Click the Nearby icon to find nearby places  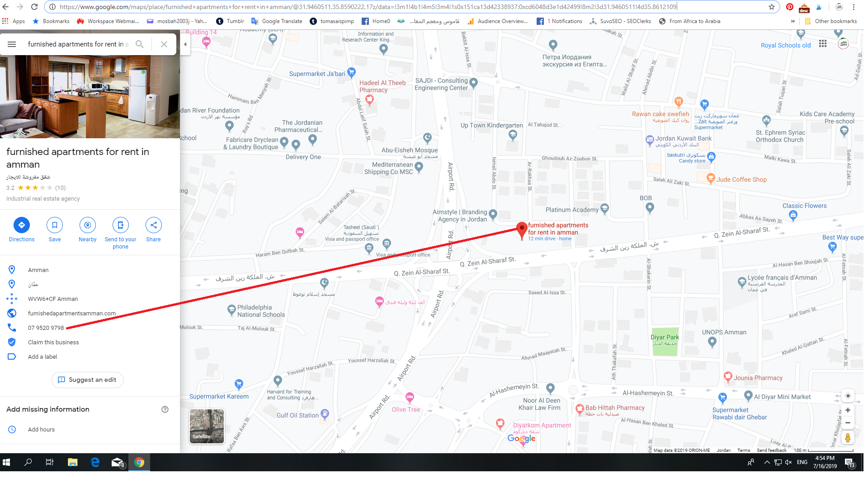click(x=87, y=225)
